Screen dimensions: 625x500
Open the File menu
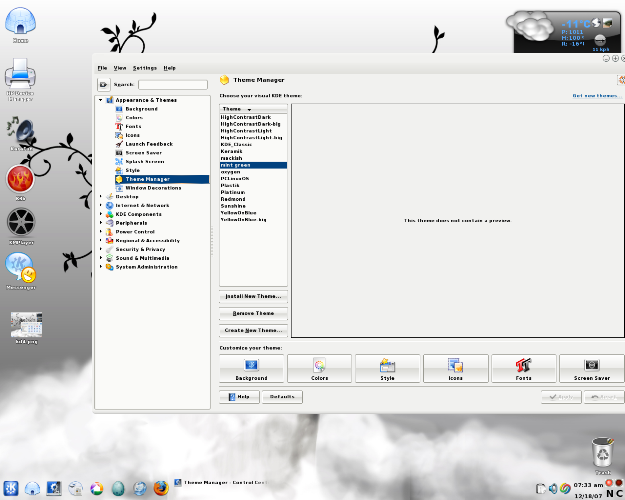pos(102,68)
